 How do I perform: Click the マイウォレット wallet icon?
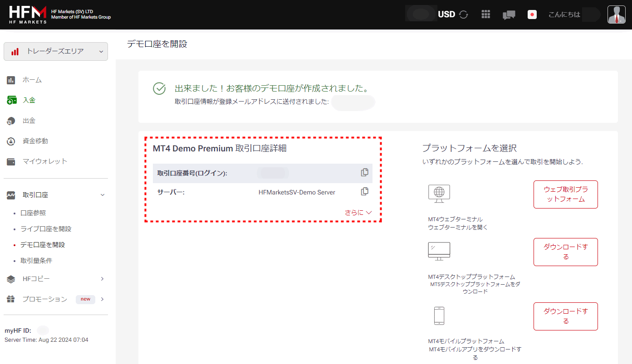pyautogui.click(x=11, y=162)
